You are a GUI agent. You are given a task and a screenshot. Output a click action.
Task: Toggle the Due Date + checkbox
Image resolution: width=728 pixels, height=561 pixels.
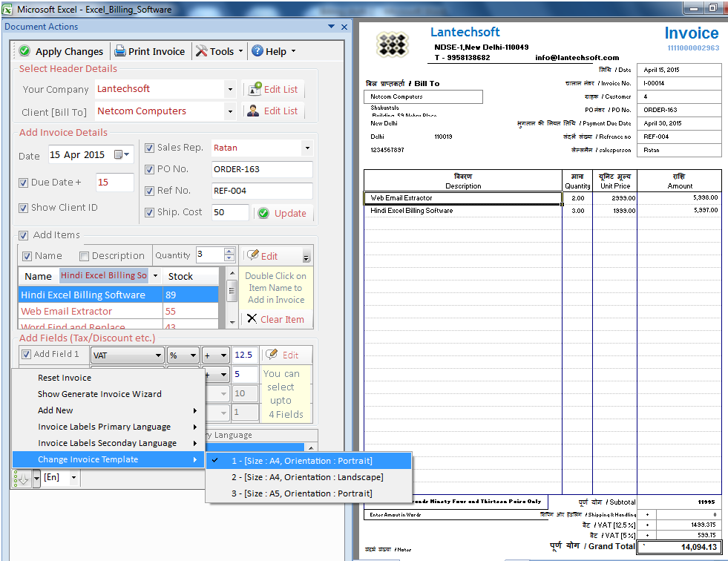click(x=23, y=183)
